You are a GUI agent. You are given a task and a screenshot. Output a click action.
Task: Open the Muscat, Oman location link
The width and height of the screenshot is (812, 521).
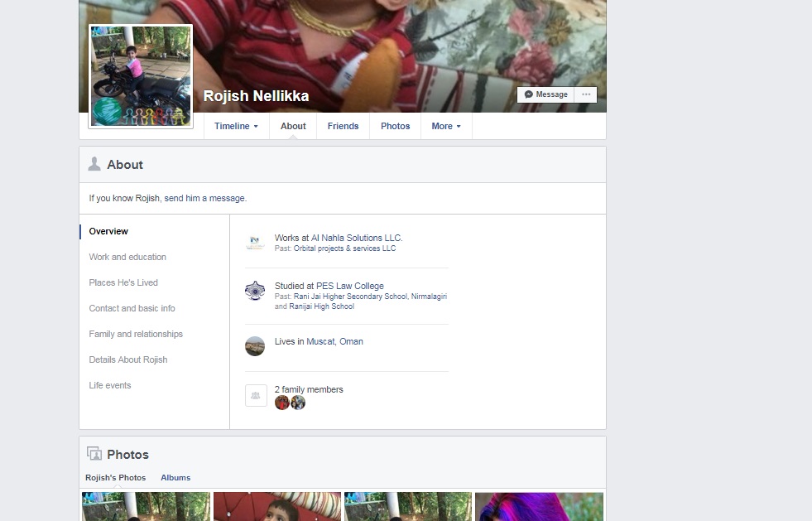tap(334, 341)
